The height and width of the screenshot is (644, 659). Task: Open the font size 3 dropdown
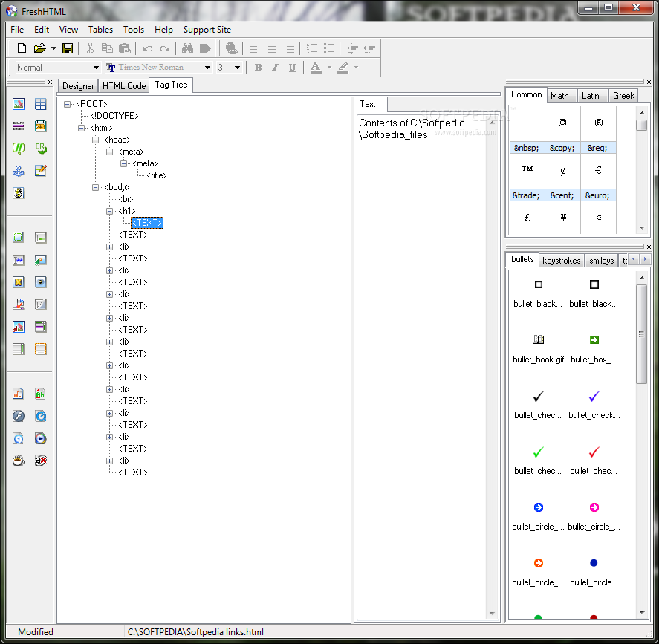point(237,67)
